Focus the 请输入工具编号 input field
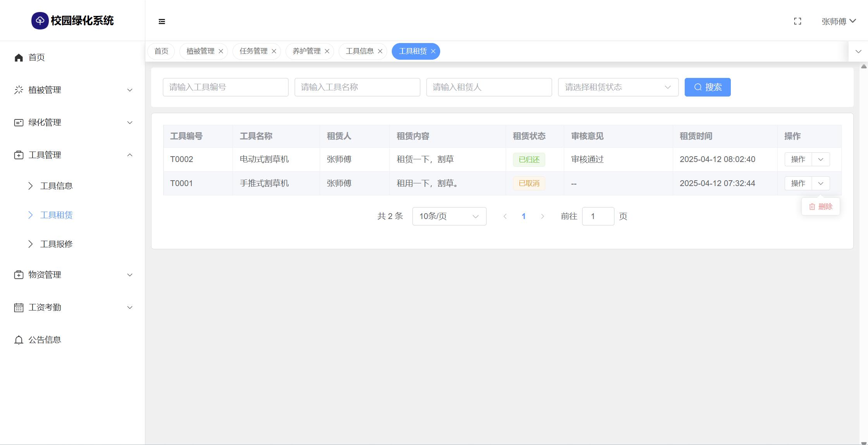The image size is (868, 445). pos(226,87)
